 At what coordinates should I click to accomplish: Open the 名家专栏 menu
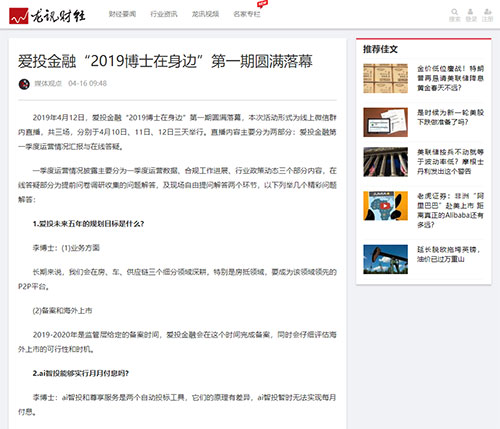pos(247,14)
